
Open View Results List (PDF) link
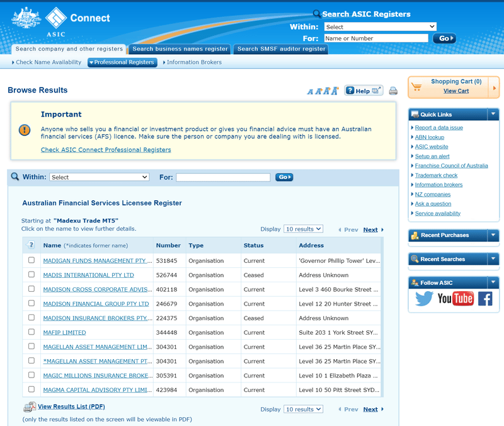tap(71, 406)
